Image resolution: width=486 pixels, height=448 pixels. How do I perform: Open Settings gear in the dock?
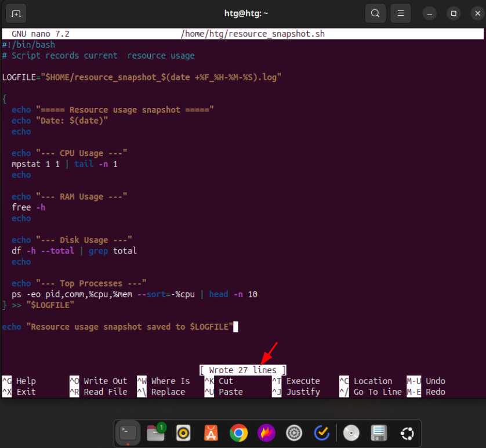[294, 433]
